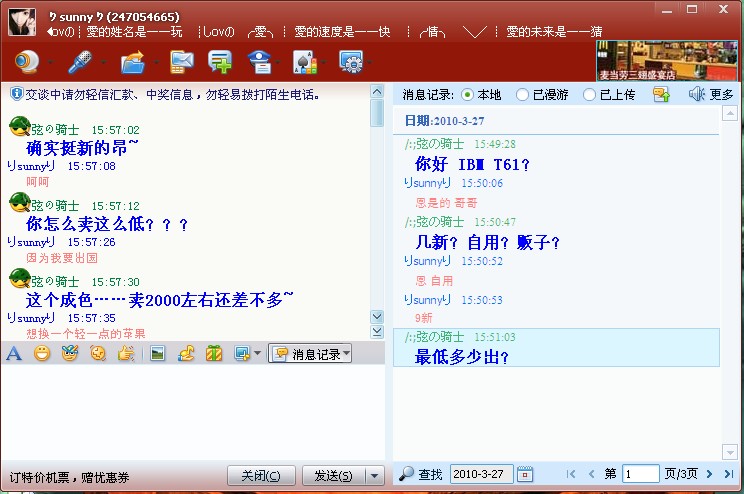Select the 已上传 radio button
This screenshot has height=494, width=744.
pos(589,95)
